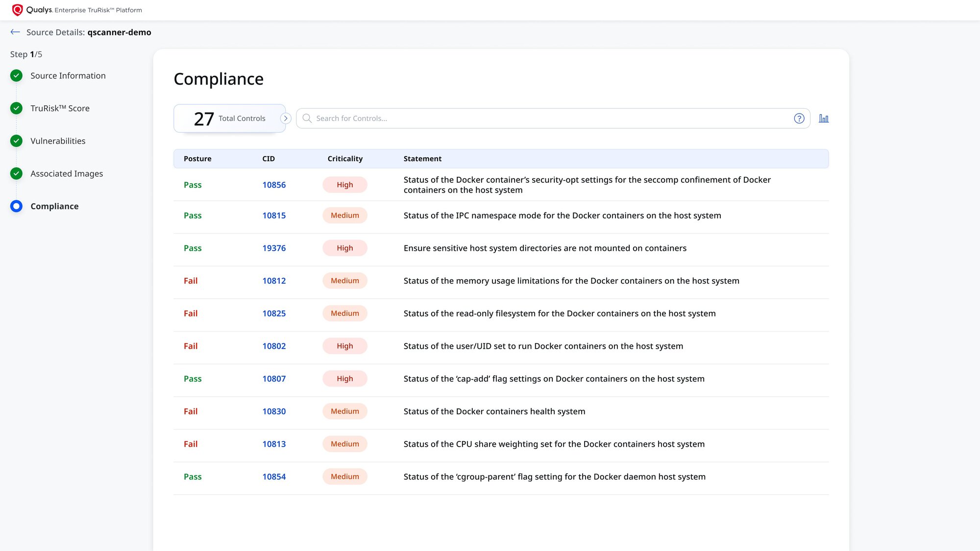The height and width of the screenshot is (551, 980).
Task: Go to Source Information step
Action: (x=68, y=75)
